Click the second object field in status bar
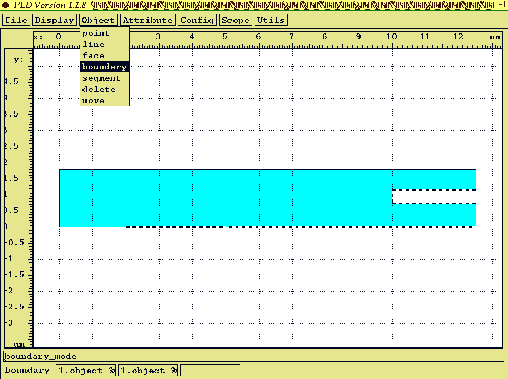508x379 pixels. click(148, 370)
